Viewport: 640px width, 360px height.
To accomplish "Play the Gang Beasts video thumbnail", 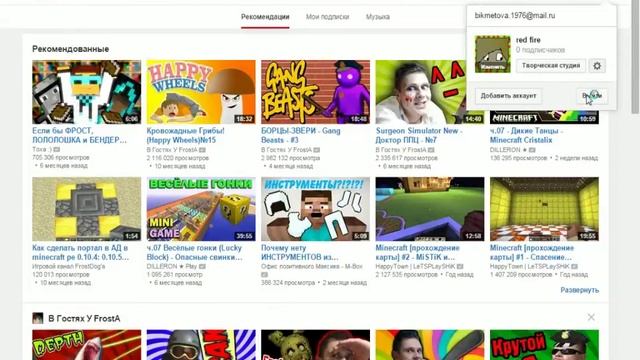I will coord(316,92).
